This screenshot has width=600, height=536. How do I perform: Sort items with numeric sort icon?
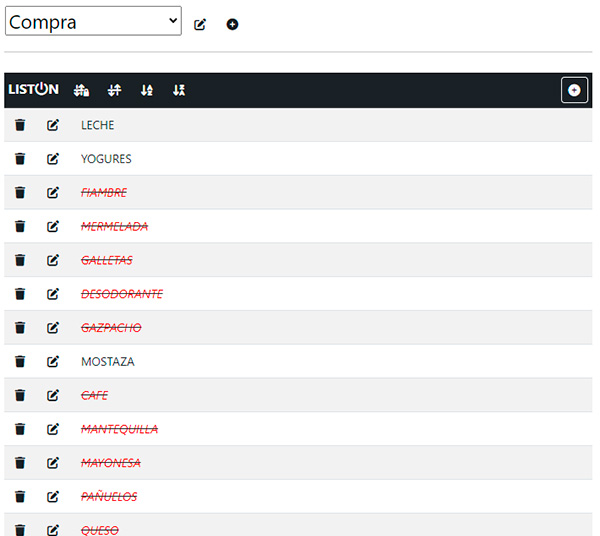[147, 91]
